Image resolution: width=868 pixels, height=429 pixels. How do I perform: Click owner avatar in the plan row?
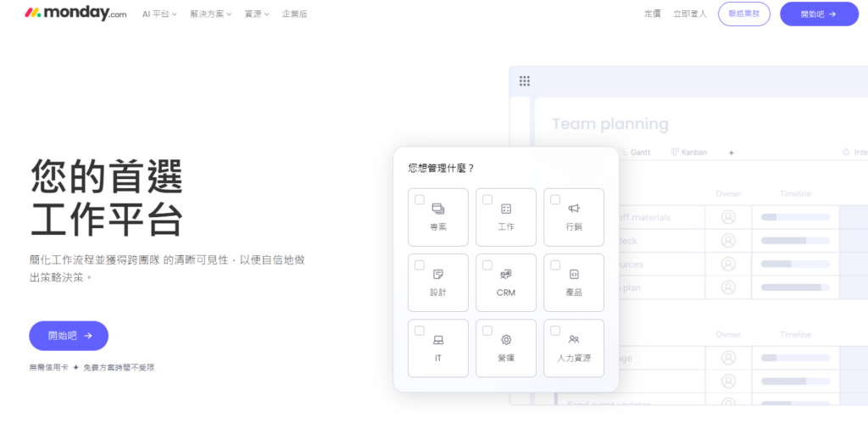point(728,287)
